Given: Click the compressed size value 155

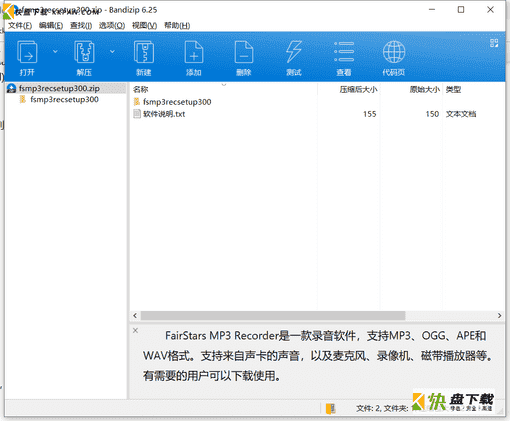Looking at the screenshot, I should click(x=370, y=114).
